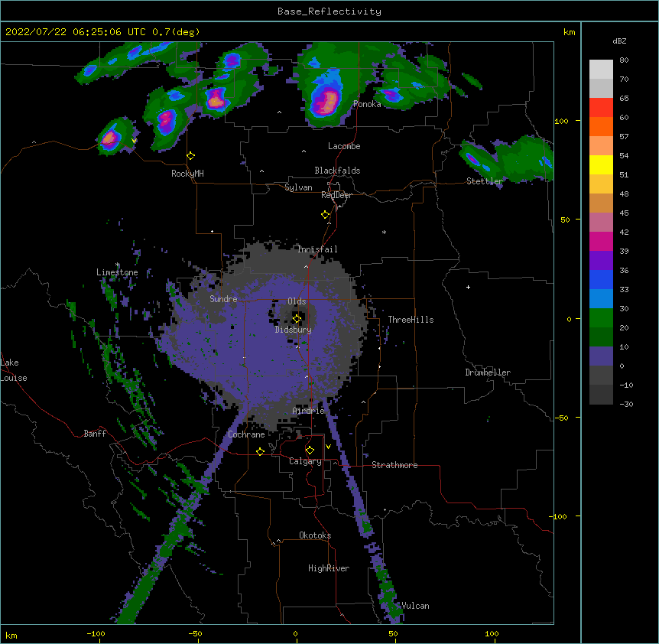This screenshot has height=644, width=659.
Task: Select the Didsbury label
Action: pos(294,330)
